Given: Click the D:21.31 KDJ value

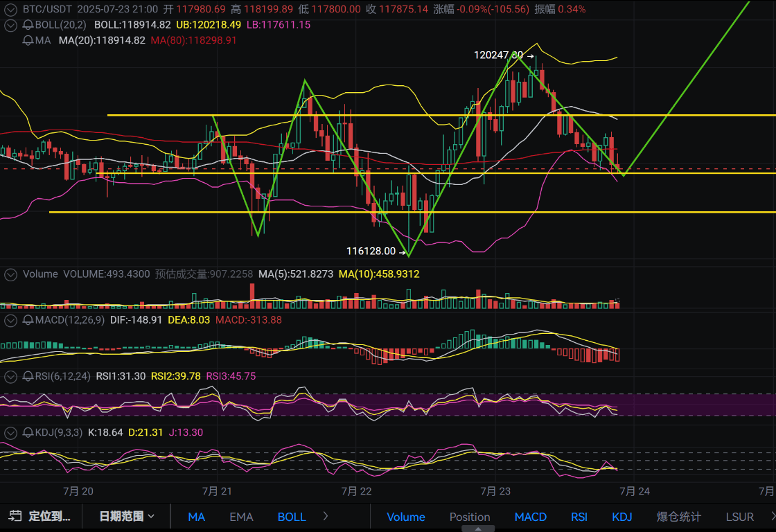Looking at the screenshot, I should [x=145, y=432].
